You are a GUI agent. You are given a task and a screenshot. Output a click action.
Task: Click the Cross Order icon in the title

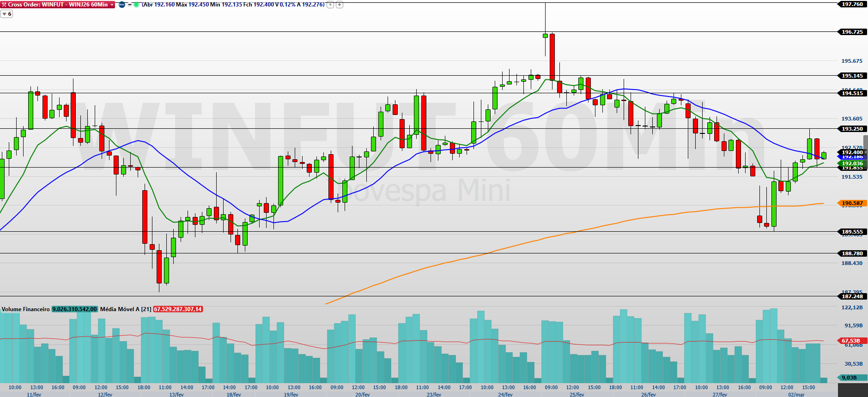coord(4,5)
